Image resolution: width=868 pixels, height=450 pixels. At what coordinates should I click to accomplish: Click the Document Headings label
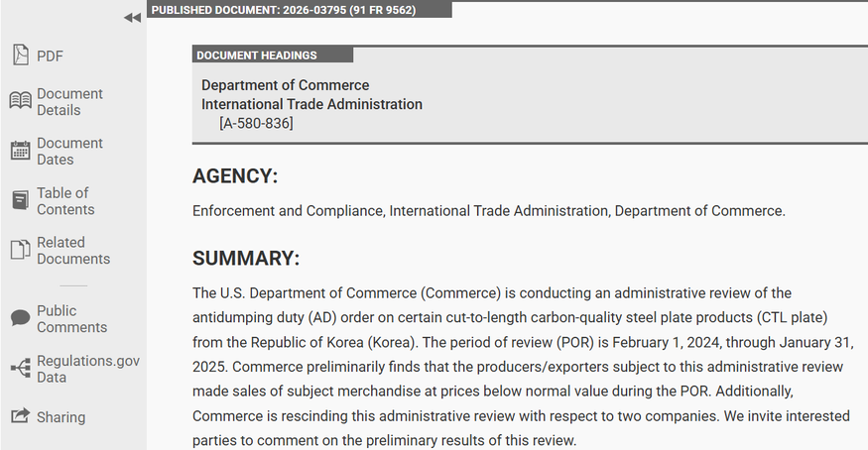point(257,55)
